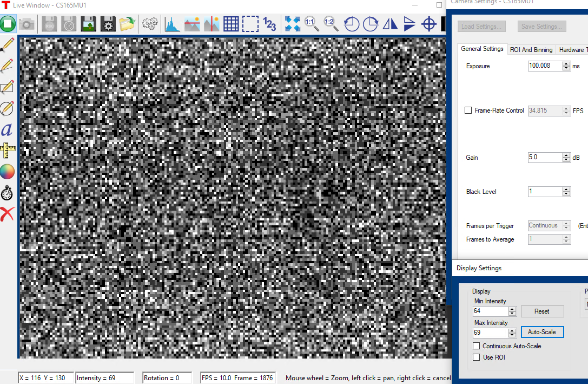Click the Gain value field
588x384 pixels.
[x=545, y=157]
